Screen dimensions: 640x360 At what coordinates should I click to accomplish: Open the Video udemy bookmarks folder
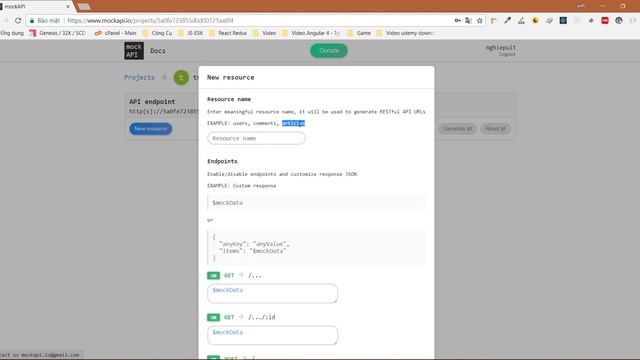click(x=405, y=33)
